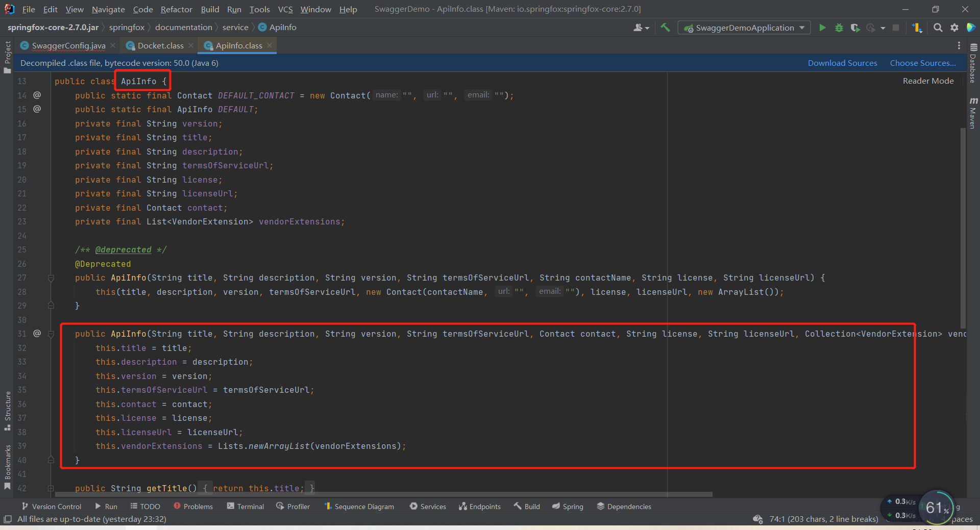The height and width of the screenshot is (530, 980).
Task: Collapse the deprecated constructor at line 27
Action: pos(51,278)
